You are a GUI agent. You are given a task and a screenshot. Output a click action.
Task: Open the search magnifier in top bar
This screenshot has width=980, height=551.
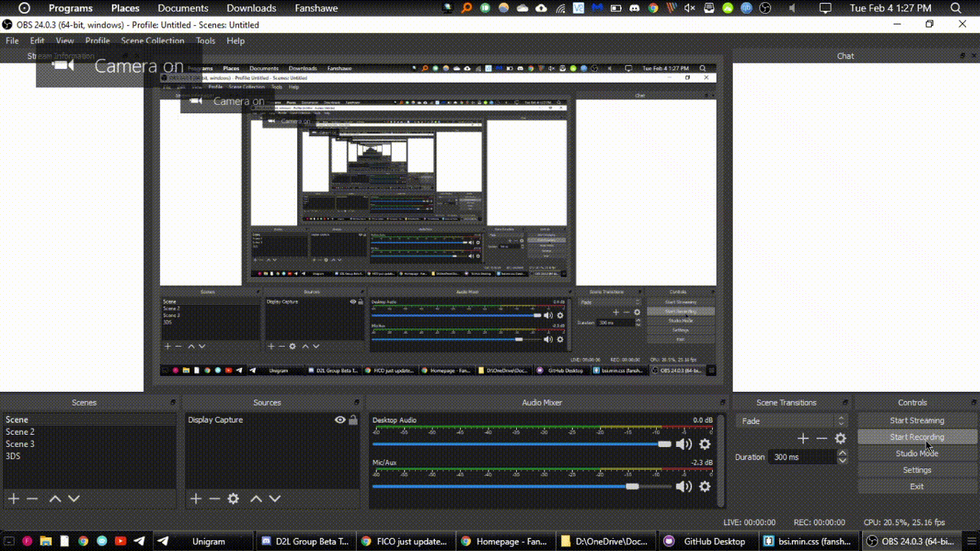(955, 8)
